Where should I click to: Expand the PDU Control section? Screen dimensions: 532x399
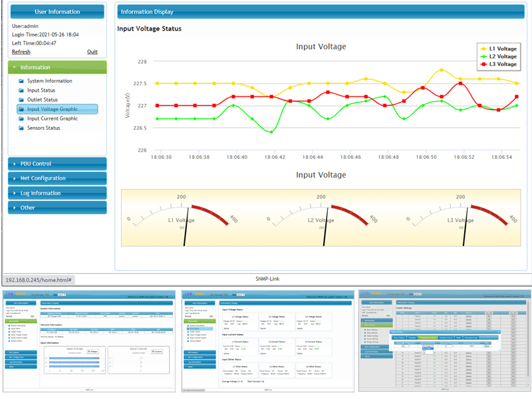pyautogui.click(x=57, y=164)
